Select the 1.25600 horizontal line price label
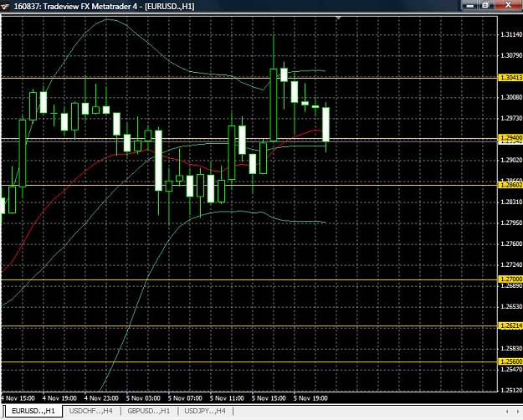523x420 pixels. (510, 361)
